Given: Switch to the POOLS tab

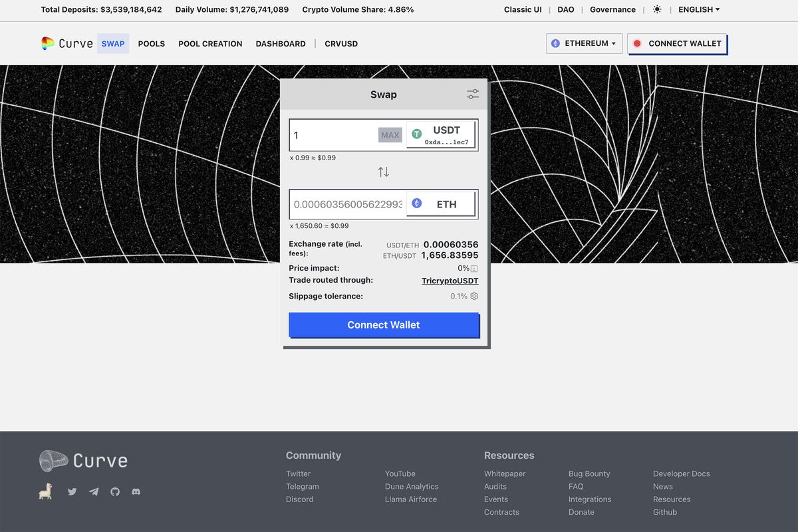Looking at the screenshot, I should click(x=151, y=43).
